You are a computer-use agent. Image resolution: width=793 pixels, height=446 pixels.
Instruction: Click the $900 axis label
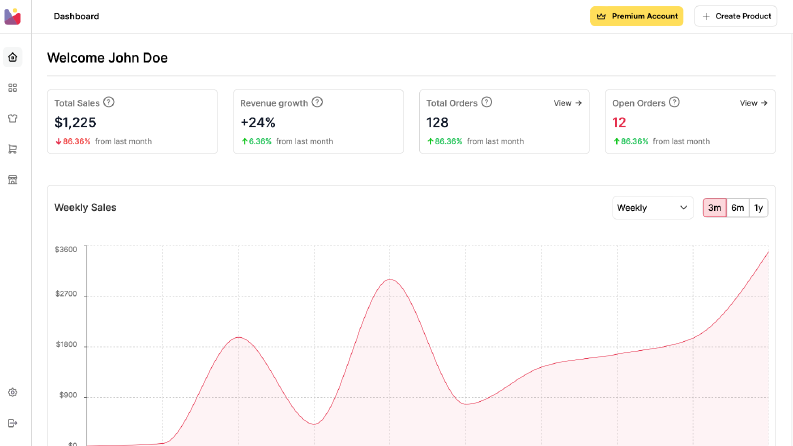68,395
